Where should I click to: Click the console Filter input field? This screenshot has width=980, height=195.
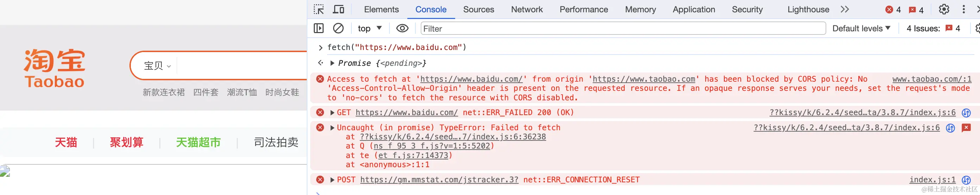[623, 28]
